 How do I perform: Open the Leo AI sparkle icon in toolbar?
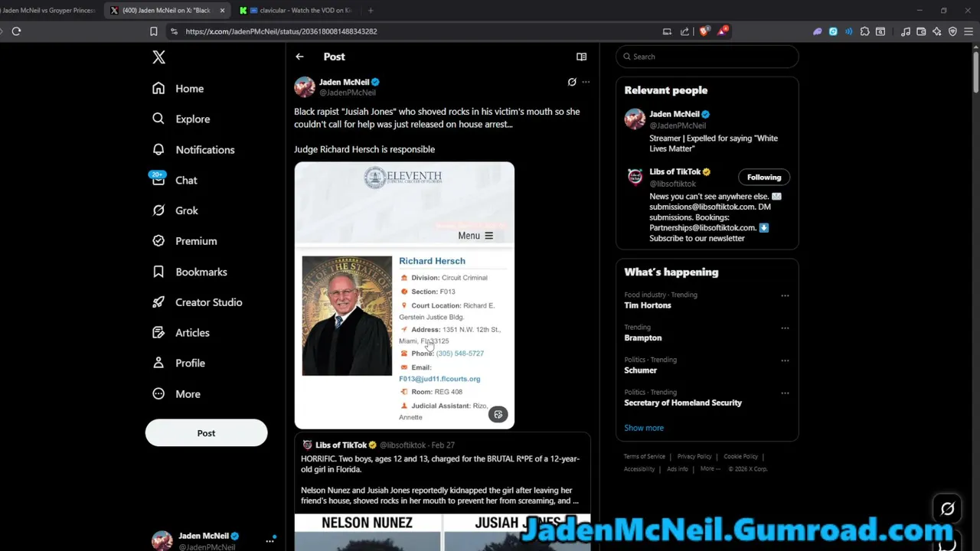[936, 31]
